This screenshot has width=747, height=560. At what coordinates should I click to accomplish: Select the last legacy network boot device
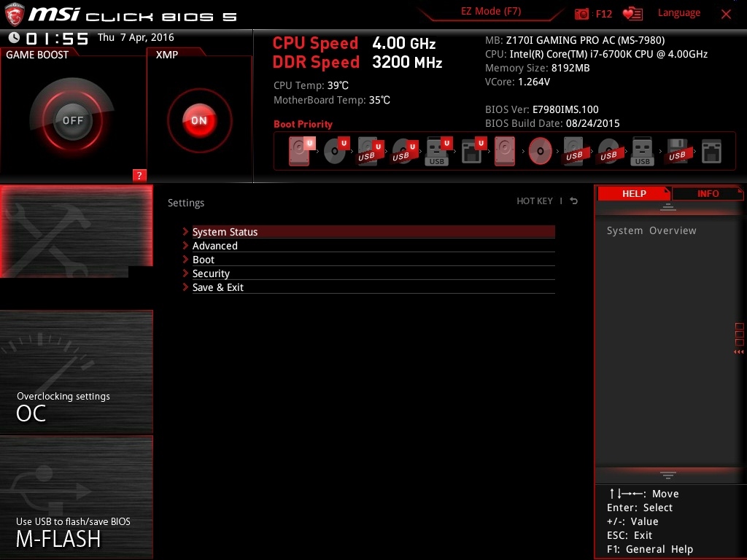click(711, 152)
